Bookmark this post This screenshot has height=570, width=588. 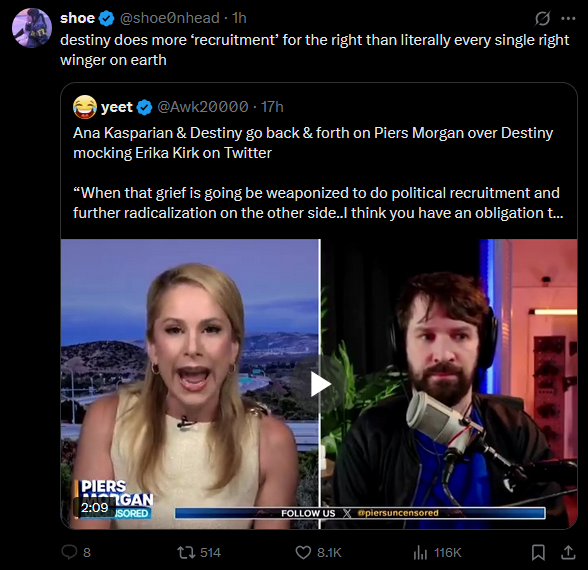[x=538, y=552]
